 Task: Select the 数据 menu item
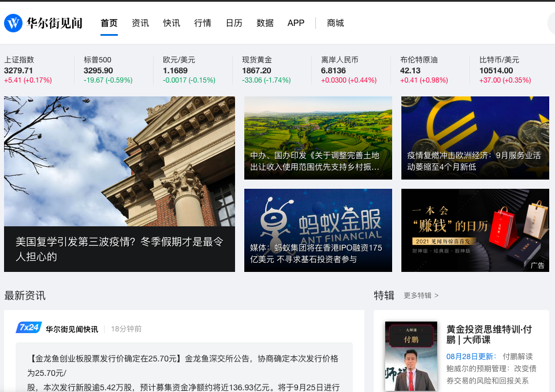(265, 23)
